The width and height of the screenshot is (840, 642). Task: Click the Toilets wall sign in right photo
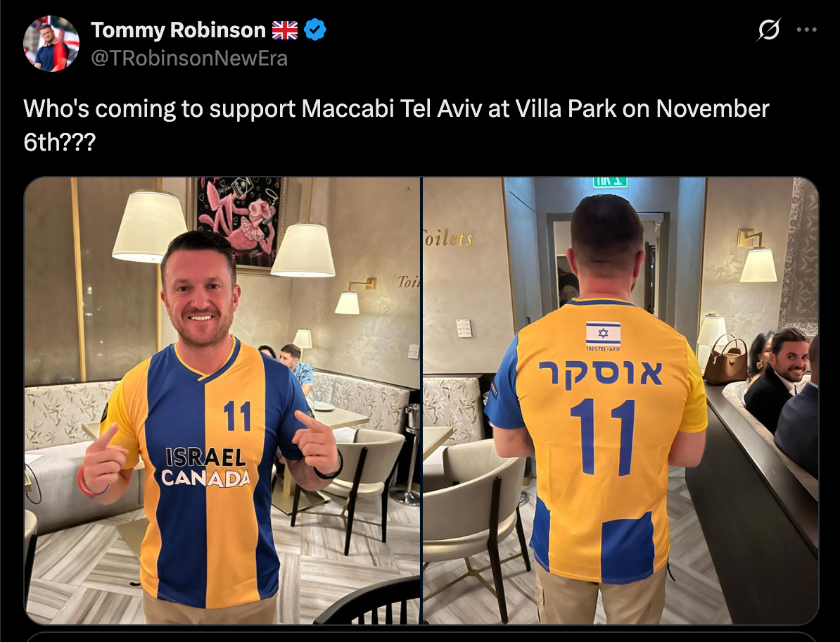pos(448,238)
